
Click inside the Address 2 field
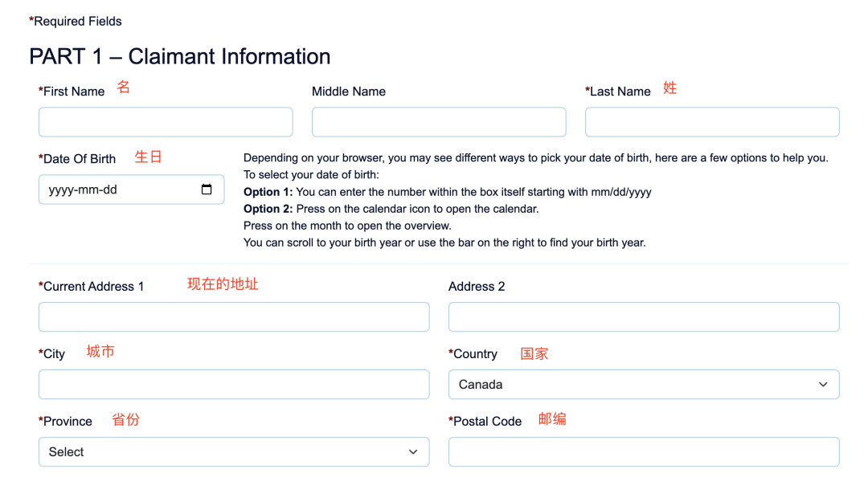[x=644, y=317]
